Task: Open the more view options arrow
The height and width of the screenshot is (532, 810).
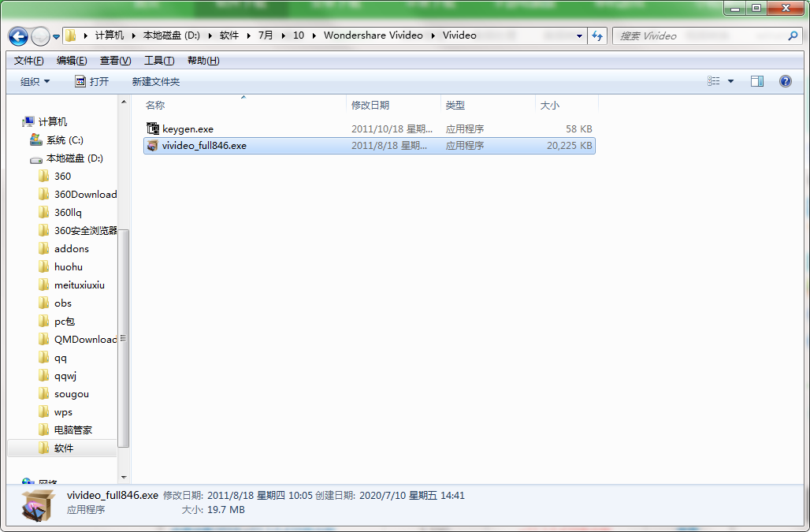Action: (x=731, y=81)
